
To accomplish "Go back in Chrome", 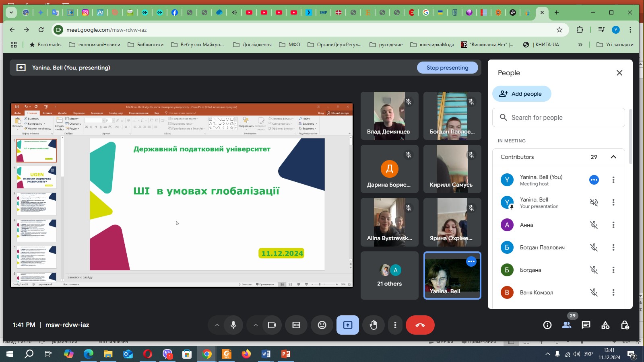I will pyautogui.click(x=12, y=30).
